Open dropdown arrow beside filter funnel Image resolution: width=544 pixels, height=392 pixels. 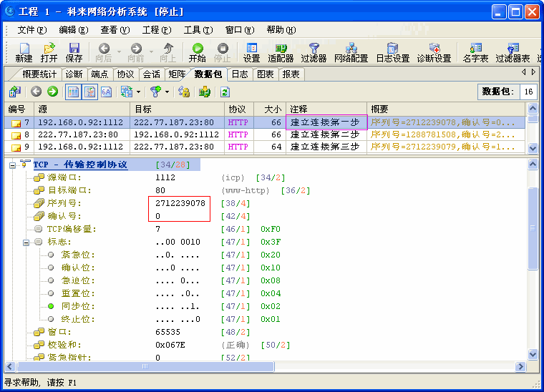[x=167, y=92]
